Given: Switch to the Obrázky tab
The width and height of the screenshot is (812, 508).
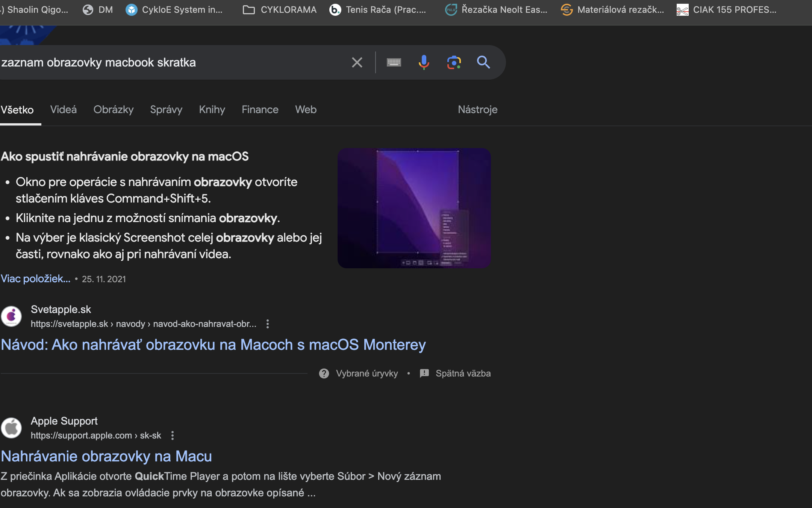Looking at the screenshot, I should tap(113, 110).
